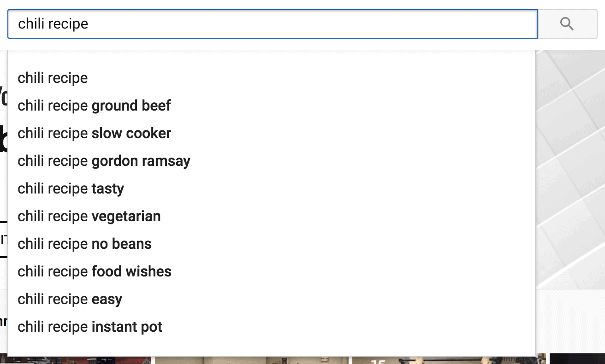Select 'chili recipe instant pot' suggestion
The image size is (605, 364).
[x=272, y=327]
